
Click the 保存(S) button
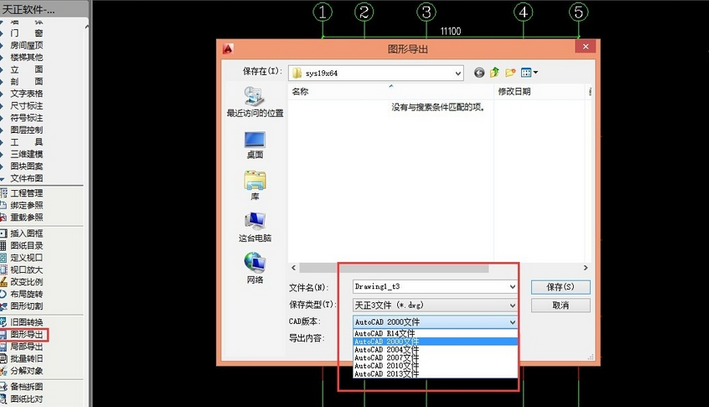tap(561, 287)
